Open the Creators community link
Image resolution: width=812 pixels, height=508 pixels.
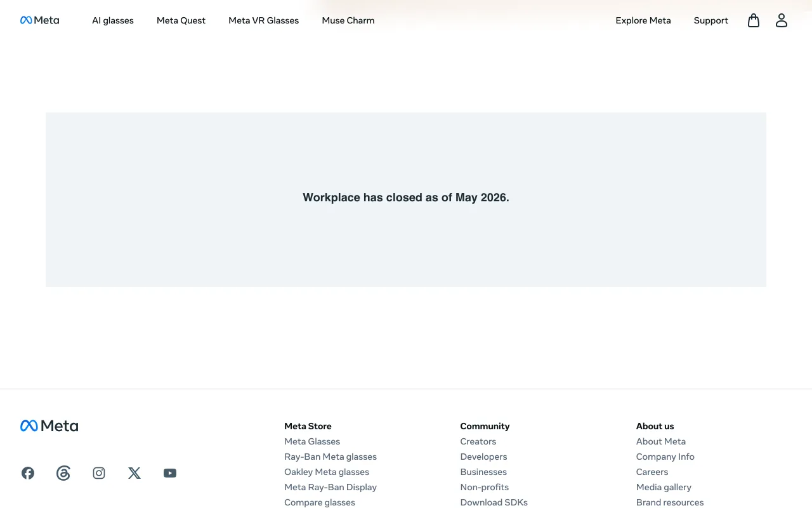pos(478,441)
